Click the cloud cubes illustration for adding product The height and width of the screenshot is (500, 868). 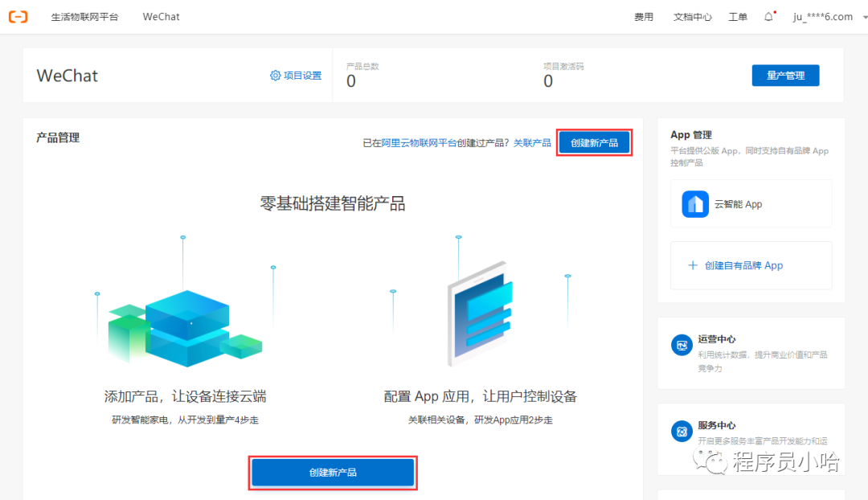click(x=185, y=326)
